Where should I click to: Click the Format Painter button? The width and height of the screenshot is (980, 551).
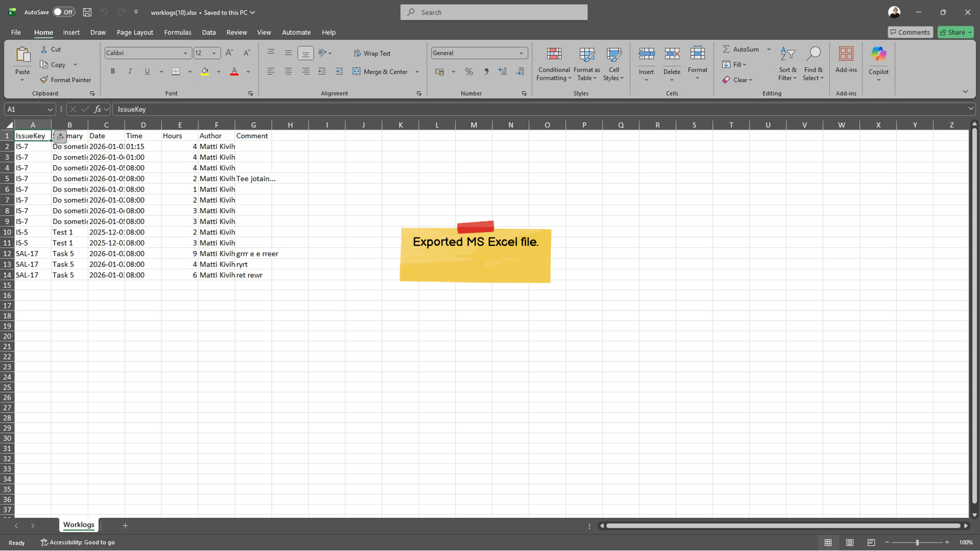[66, 79]
